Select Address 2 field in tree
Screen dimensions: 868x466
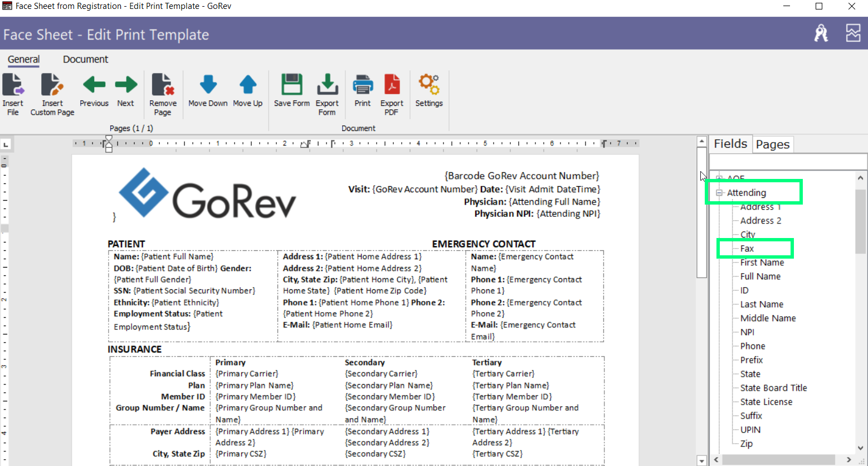[x=760, y=221]
